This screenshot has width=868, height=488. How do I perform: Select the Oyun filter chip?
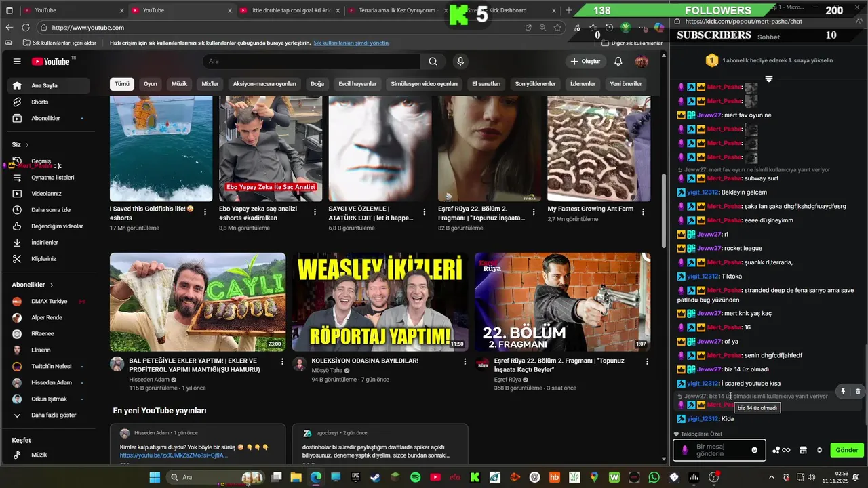(151, 84)
